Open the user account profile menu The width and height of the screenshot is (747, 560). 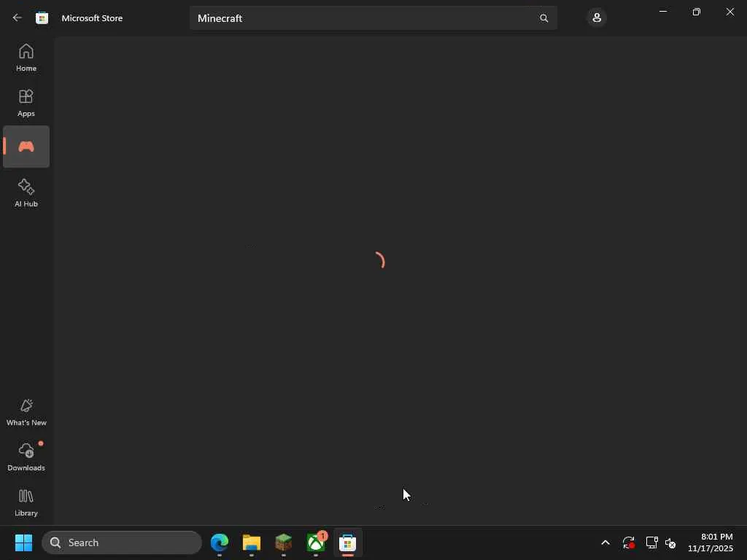tap(597, 18)
